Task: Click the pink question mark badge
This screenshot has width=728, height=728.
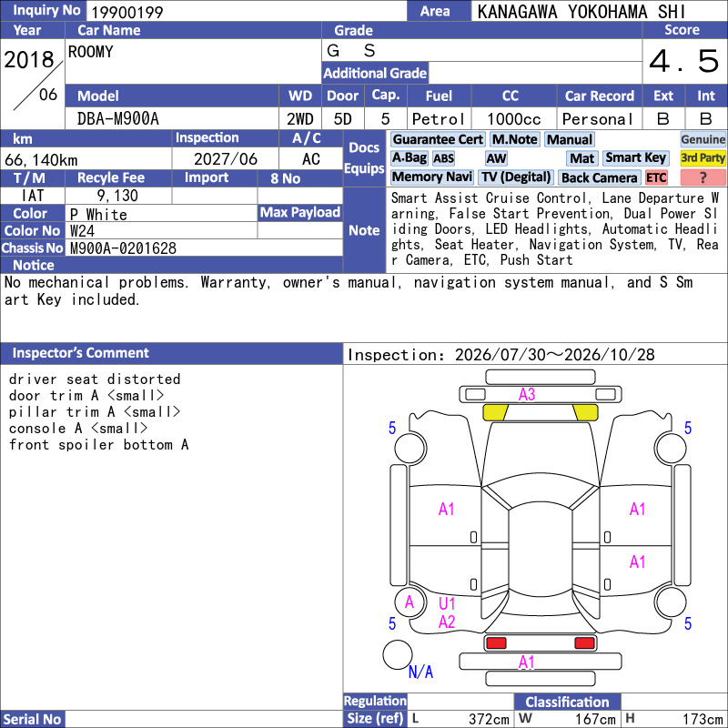Action: coord(703,177)
